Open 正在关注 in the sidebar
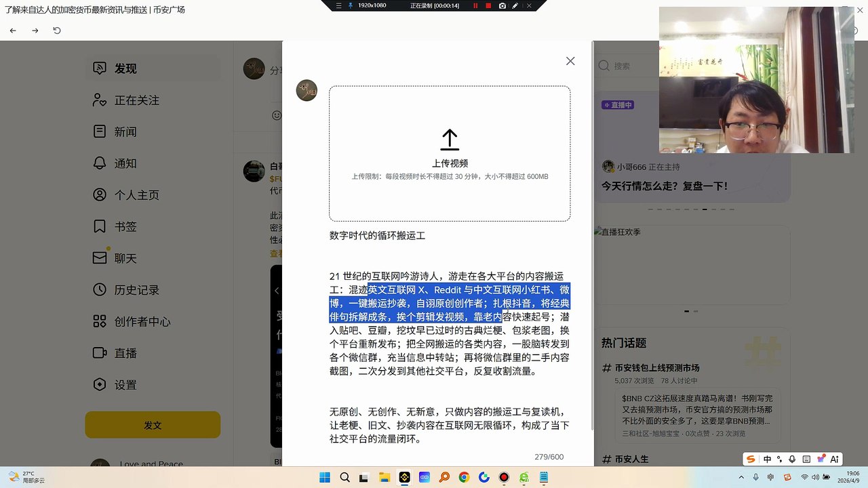Viewport: 868px width, 488px height. point(153,100)
